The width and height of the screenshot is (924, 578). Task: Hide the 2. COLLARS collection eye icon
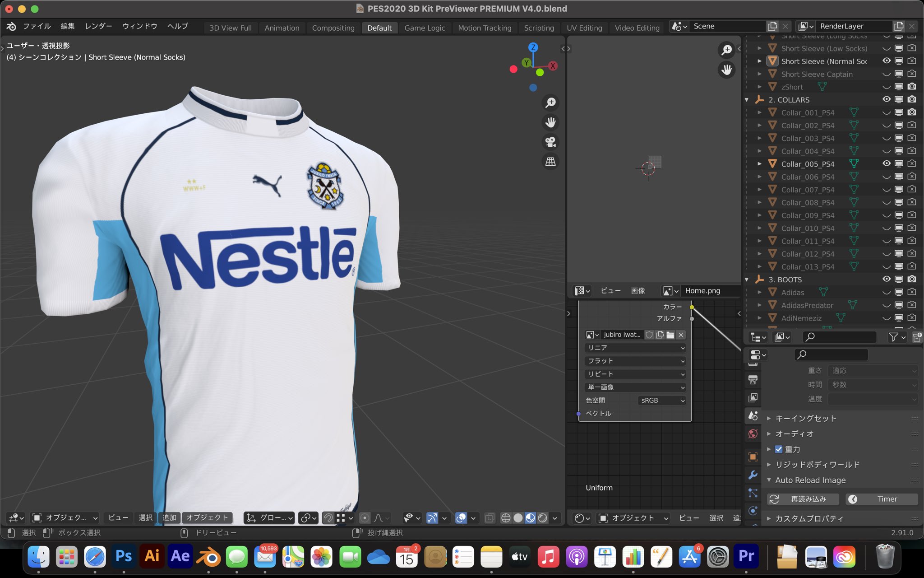pos(886,99)
